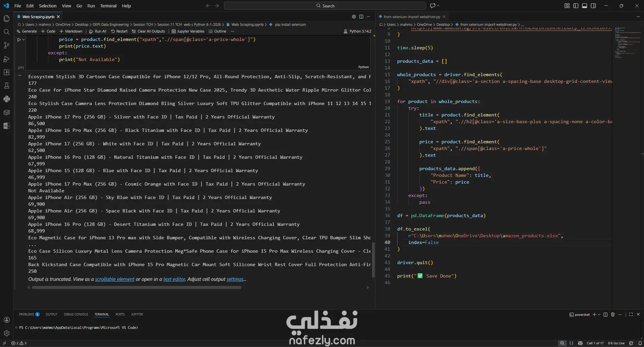Image resolution: width=644 pixels, height=347 pixels.
Task: Open the notifications bell in status bar
Action: [x=639, y=343]
